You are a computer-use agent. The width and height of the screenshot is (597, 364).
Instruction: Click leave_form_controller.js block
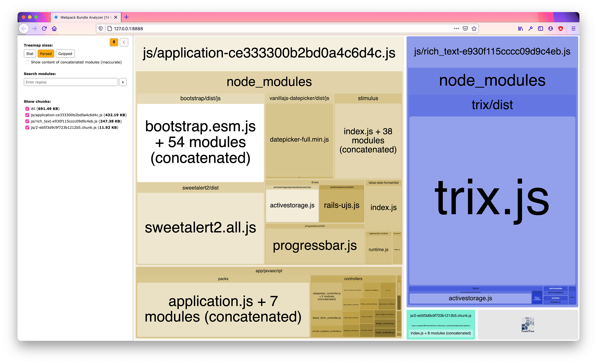tap(327, 318)
